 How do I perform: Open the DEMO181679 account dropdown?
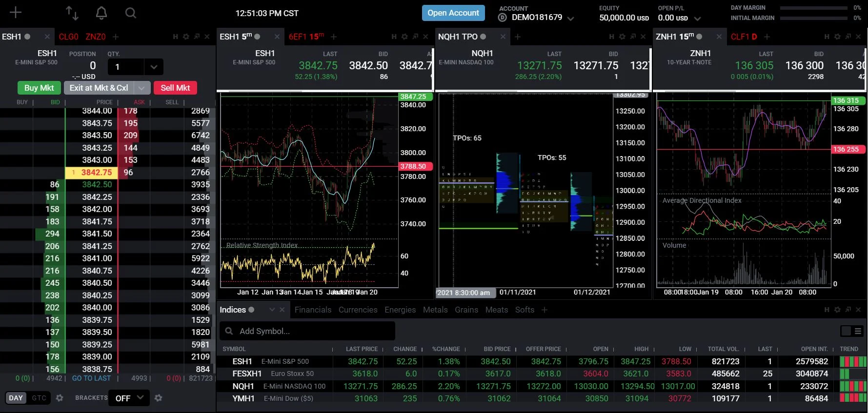570,19
